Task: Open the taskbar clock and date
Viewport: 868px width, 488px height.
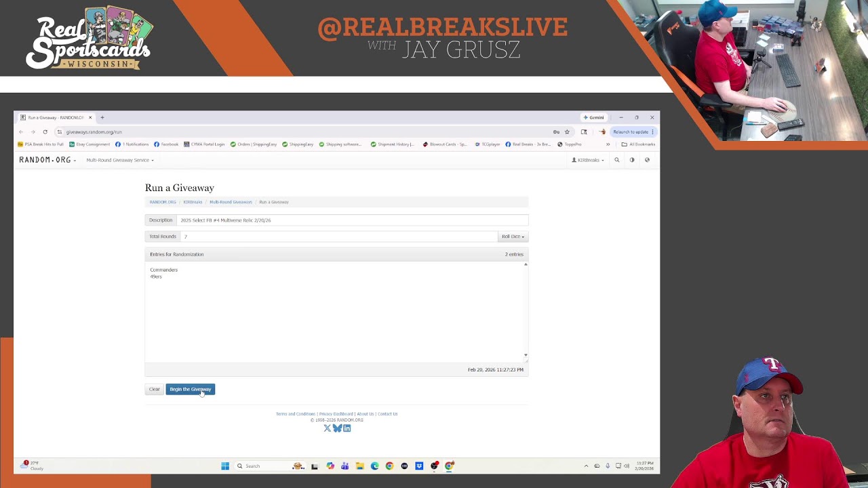Action: (645, 466)
